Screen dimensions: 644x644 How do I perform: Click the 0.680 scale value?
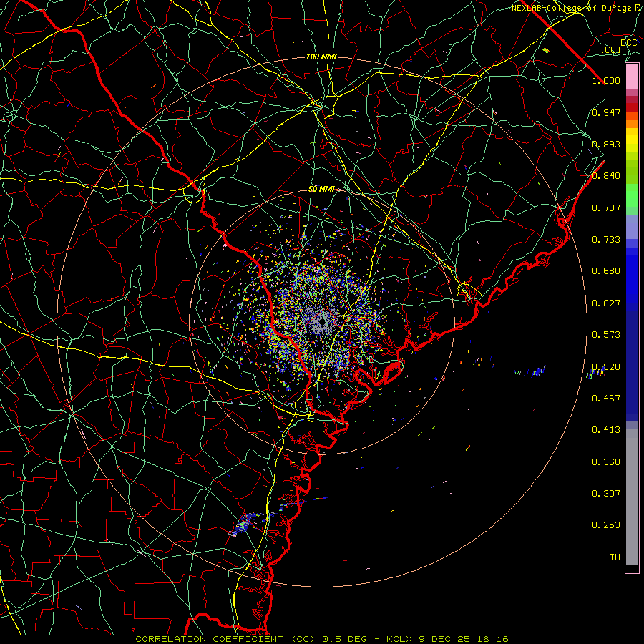606,271
